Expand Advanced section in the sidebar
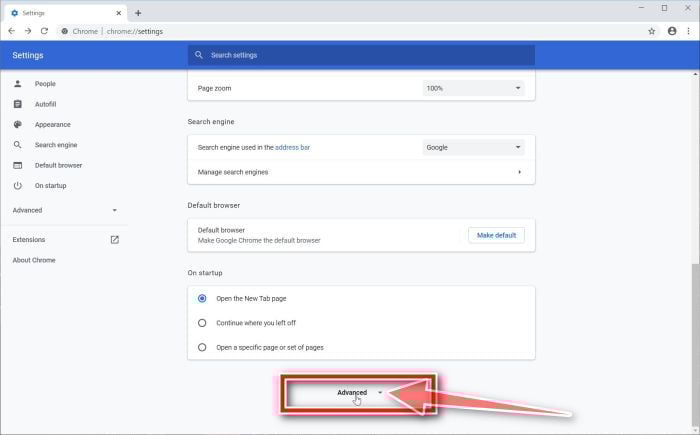Viewport: 700px width, 435px height. (65, 210)
